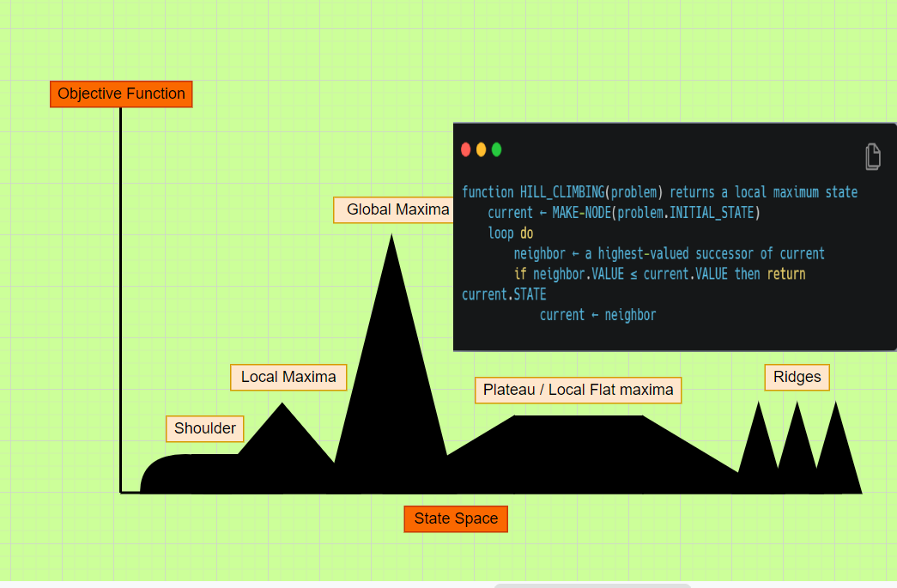Click the 'return' keyword in the code
897x588 pixels.
(786, 274)
